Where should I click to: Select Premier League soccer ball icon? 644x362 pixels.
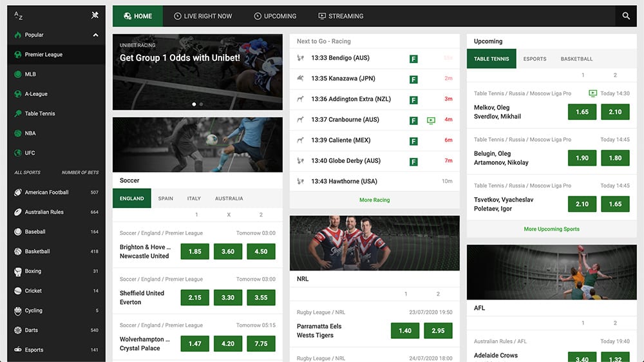point(17,55)
